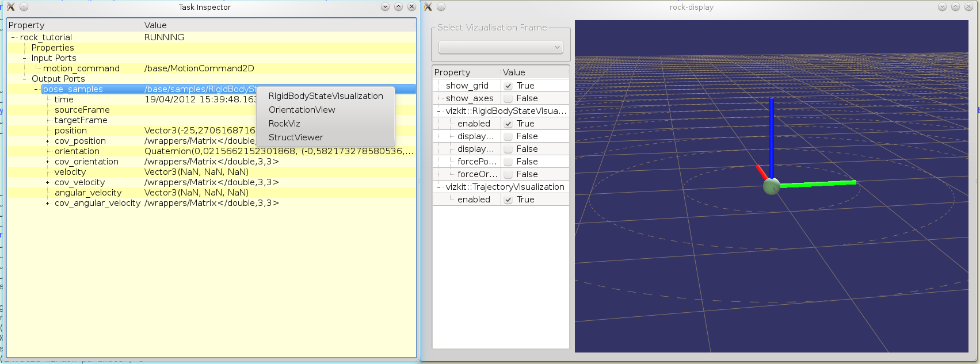
Task: Collapse the Output Ports tree node
Action: point(25,79)
